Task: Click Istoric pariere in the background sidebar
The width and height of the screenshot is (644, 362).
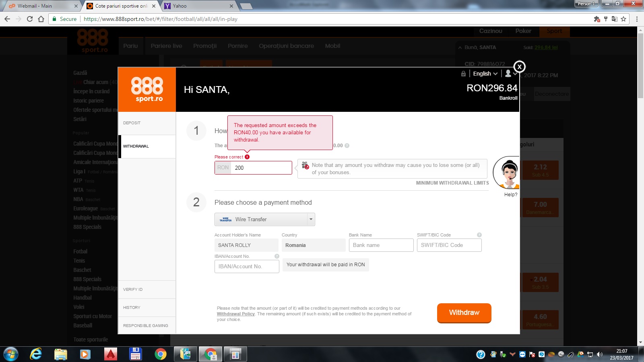Action: (89, 101)
